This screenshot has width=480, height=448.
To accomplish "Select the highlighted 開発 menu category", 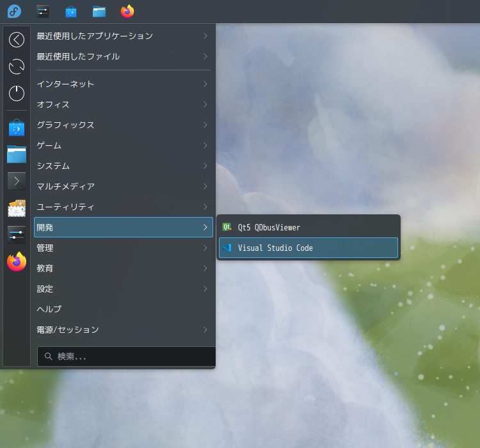I will pos(124,227).
